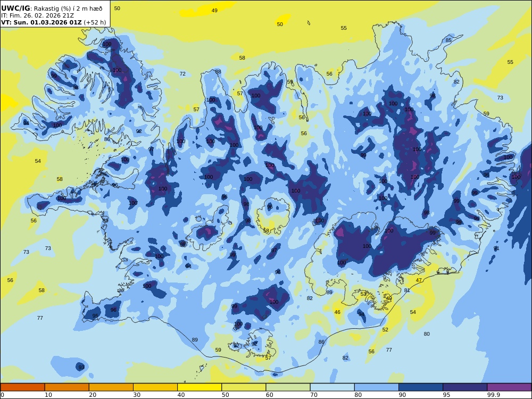532x399 pixels.
Task: Click the map humidity value '72'
Action: [x=182, y=73]
